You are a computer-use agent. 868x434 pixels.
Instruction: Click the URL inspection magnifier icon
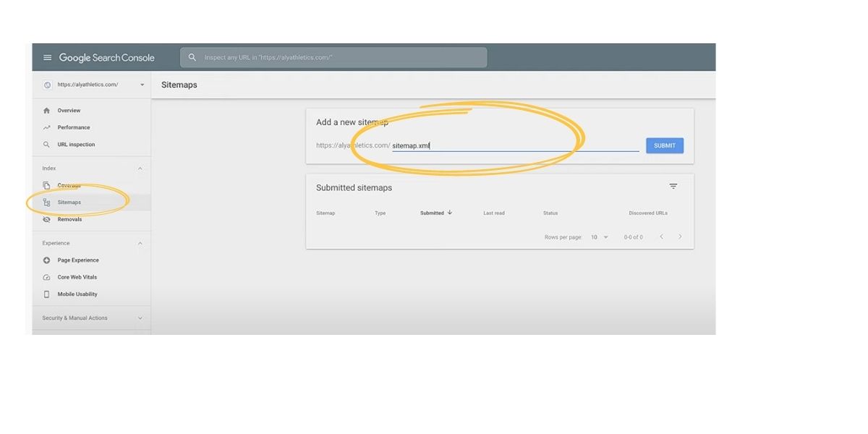click(47, 145)
